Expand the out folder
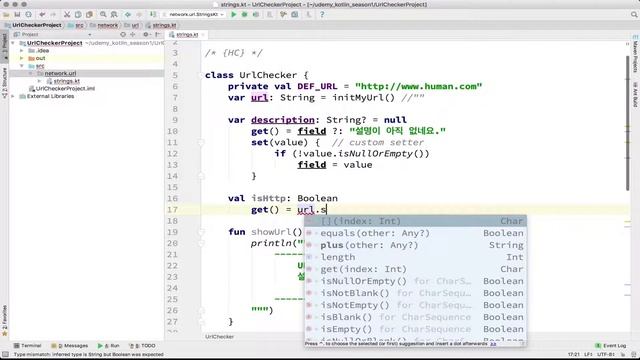640x360 pixels. 22,58
